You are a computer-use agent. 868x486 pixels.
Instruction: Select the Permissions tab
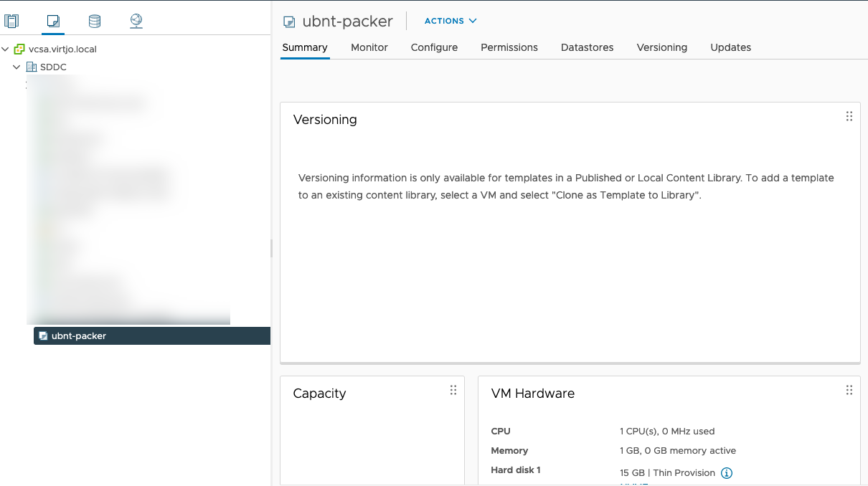coord(509,47)
